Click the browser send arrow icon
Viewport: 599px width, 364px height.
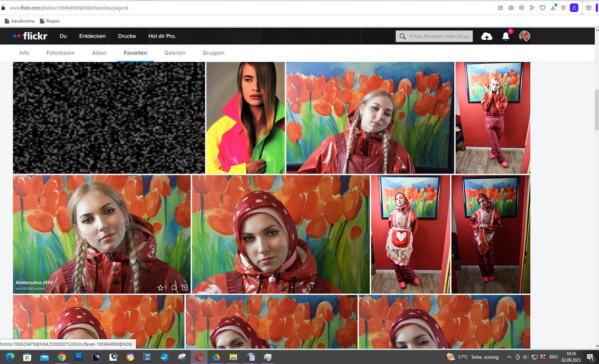[532, 8]
